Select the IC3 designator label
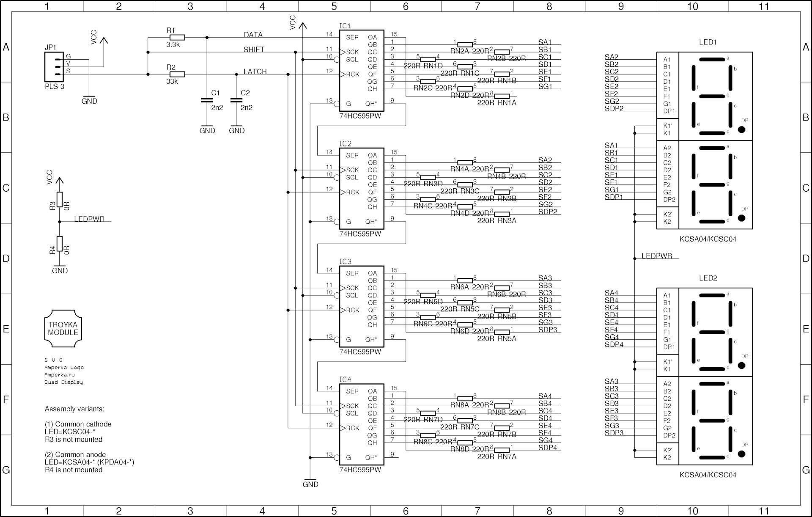The height and width of the screenshot is (517, 812). 345,262
